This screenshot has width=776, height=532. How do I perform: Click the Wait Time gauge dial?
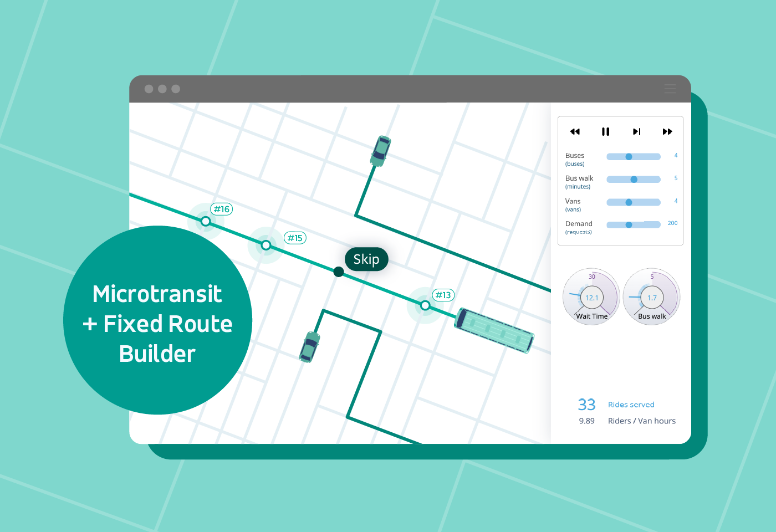click(591, 297)
